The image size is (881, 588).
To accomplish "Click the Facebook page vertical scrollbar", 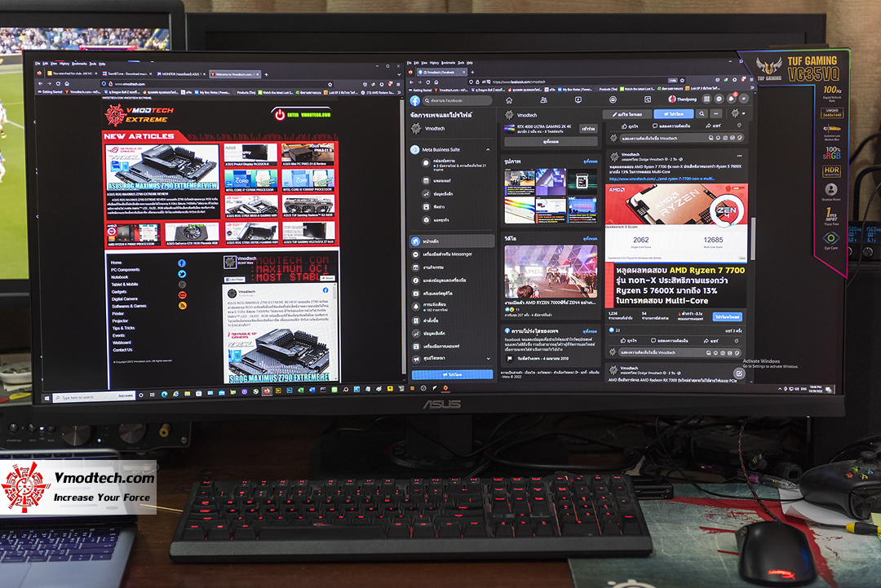I will tap(752, 240).
